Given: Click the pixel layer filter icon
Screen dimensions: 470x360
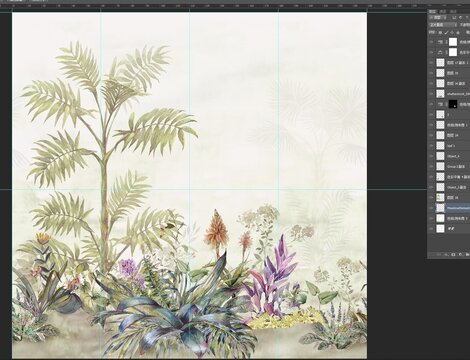Looking at the screenshot, I should (454, 17).
